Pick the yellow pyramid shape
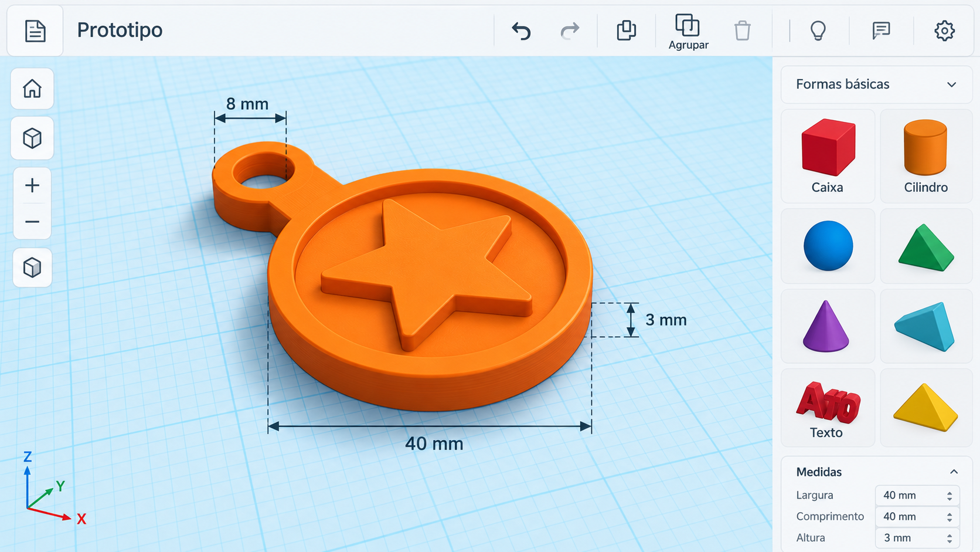The image size is (980, 552). 925,408
